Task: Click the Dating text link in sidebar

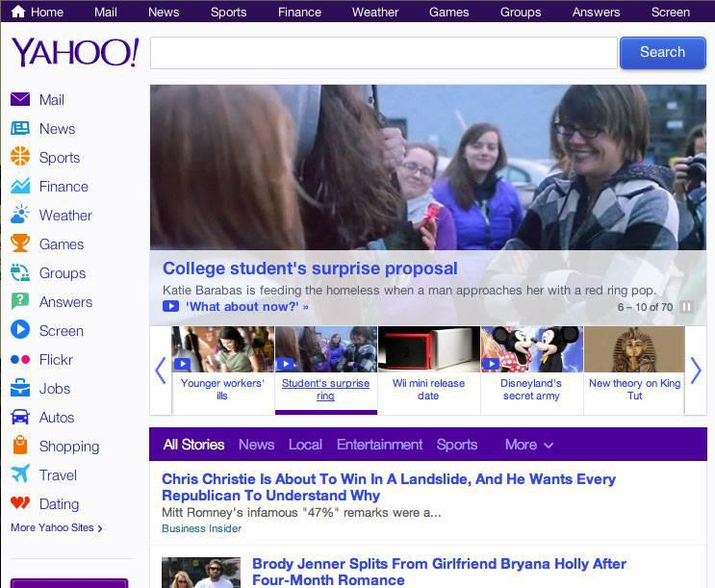Action: 60,503
